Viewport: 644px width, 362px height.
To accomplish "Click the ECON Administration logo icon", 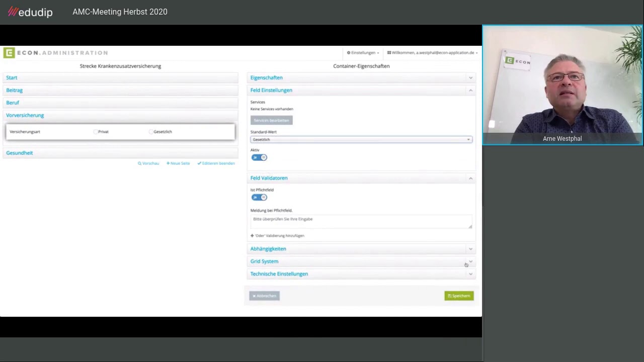I will [9, 53].
